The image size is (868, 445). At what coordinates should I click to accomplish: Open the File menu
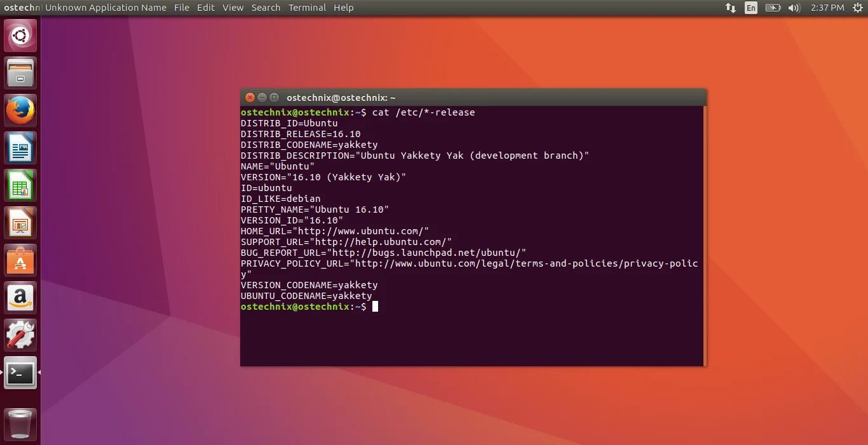[x=182, y=8]
